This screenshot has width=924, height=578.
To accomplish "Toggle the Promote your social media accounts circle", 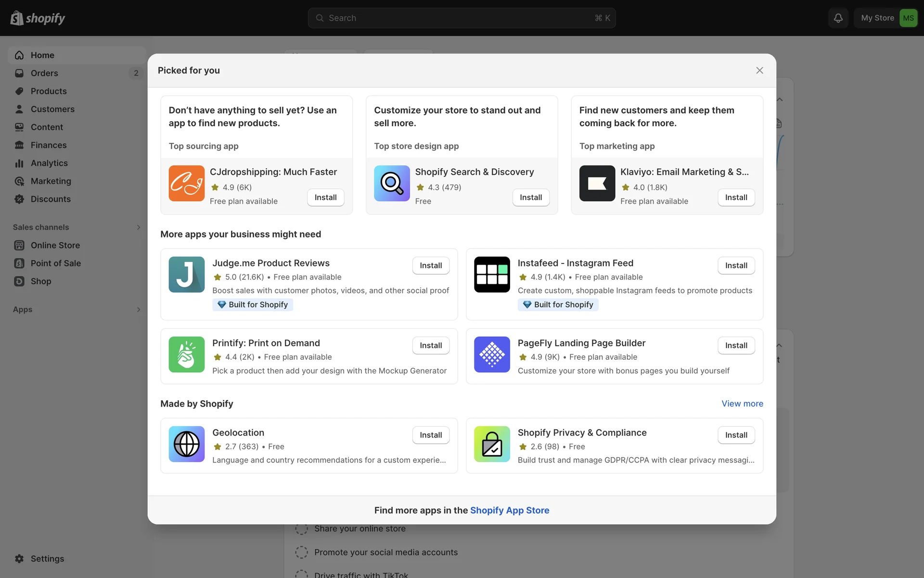I will pos(301,552).
